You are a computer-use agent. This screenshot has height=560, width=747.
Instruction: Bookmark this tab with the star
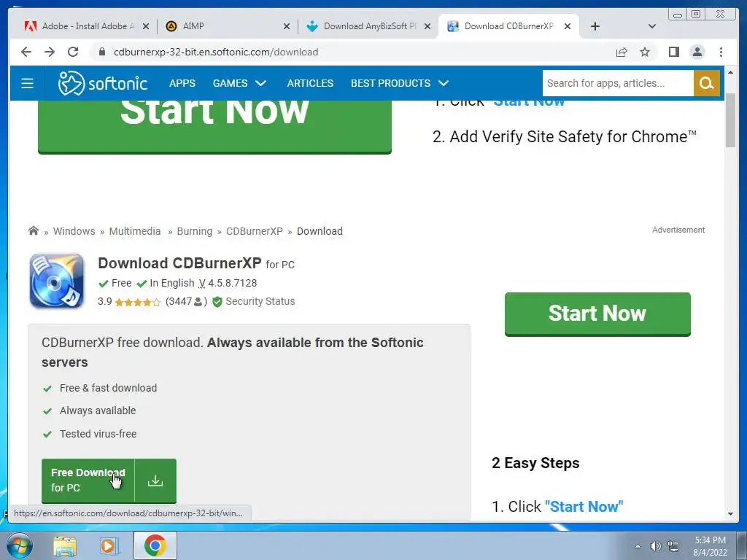(x=645, y=52)
